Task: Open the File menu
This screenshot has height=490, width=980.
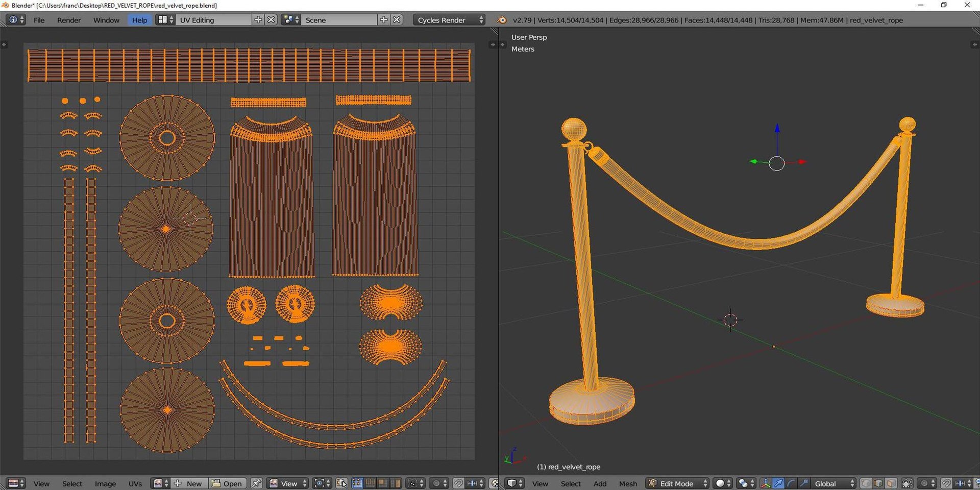Action: coord(39,20)
